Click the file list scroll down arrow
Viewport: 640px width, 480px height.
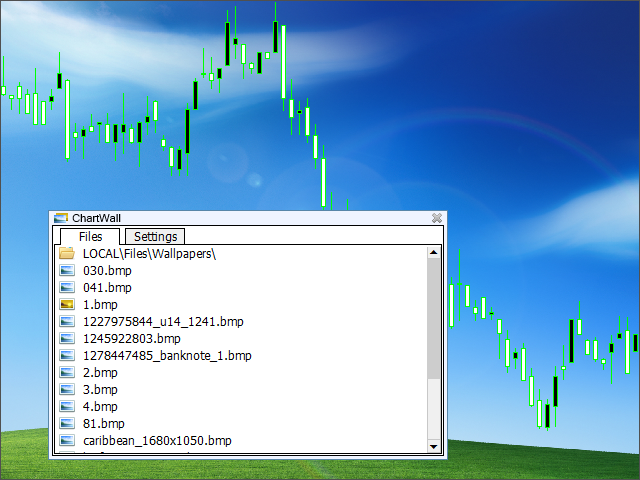point(433,447)
